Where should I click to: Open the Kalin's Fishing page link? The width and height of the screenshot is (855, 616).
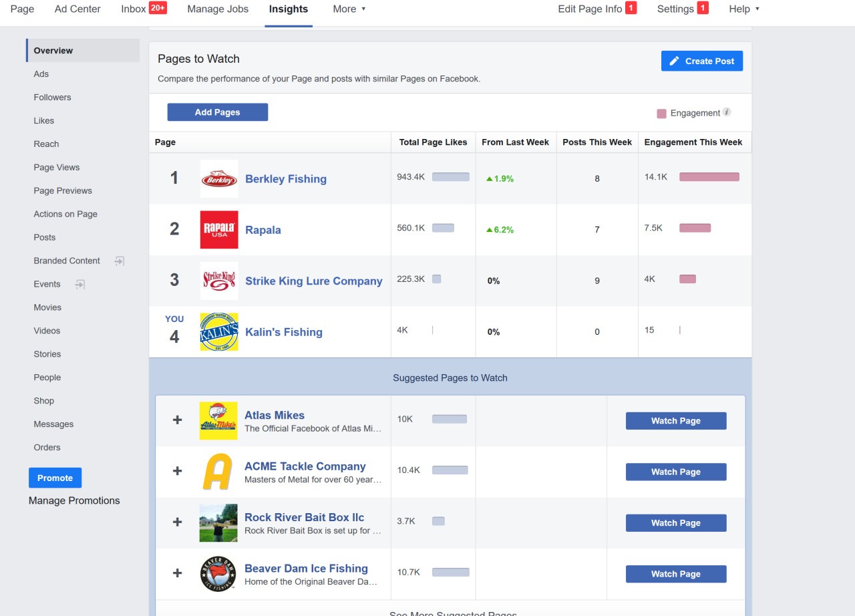click(x=283, y=332)
